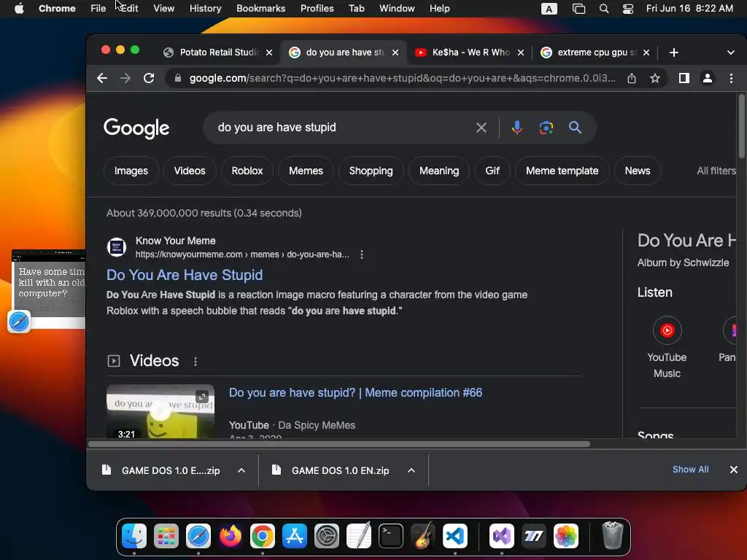Open Visual Studio Code in the dock
Screen dimensions: 747x560
[455, 536]
